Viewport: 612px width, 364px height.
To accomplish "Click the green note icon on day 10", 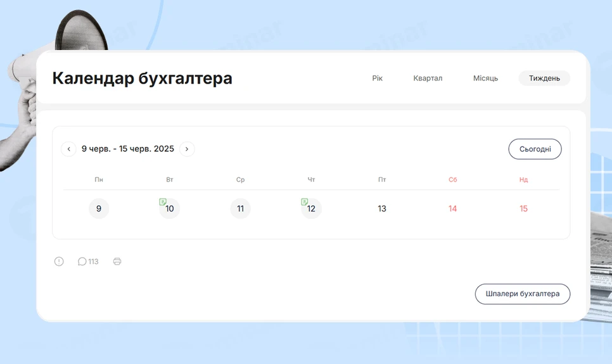I will tap(163, 202).
